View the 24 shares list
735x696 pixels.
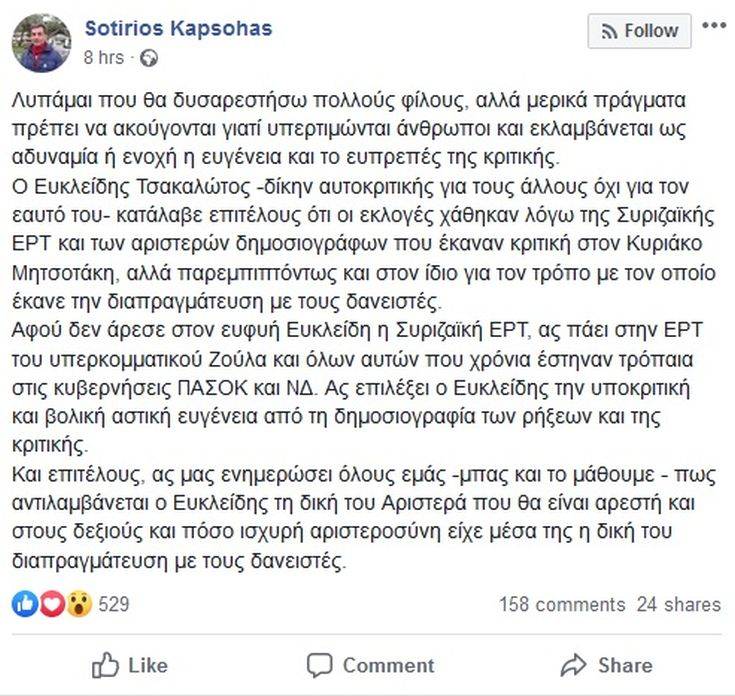coord(678,604)
